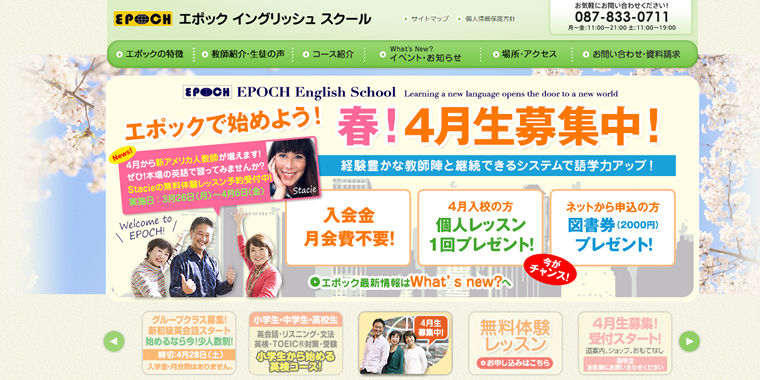
Task: Click the 個人レッスン1回プレゼント box
Action: click(x=480, y=228)
